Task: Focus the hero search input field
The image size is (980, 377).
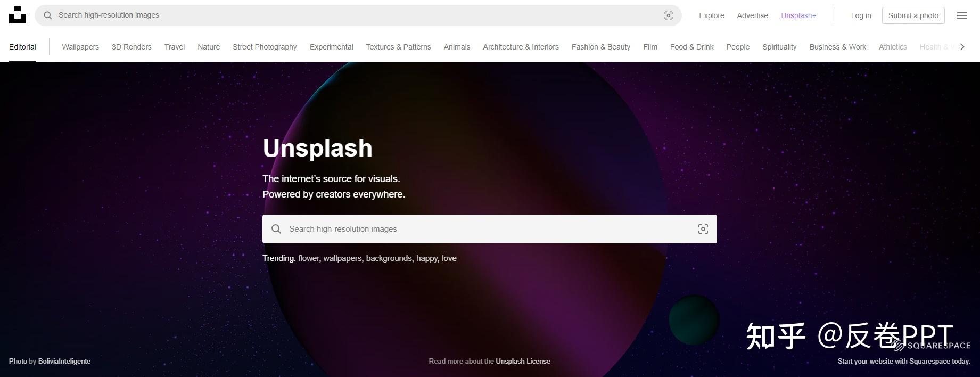Action: tap(489, 229)
